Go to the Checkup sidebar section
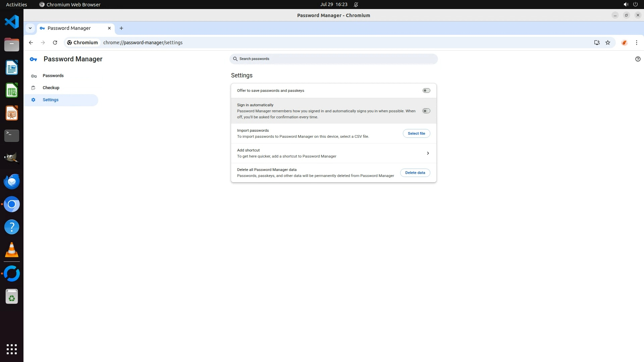This screenshot has height=362, width=644. click(x=51, y=88)
